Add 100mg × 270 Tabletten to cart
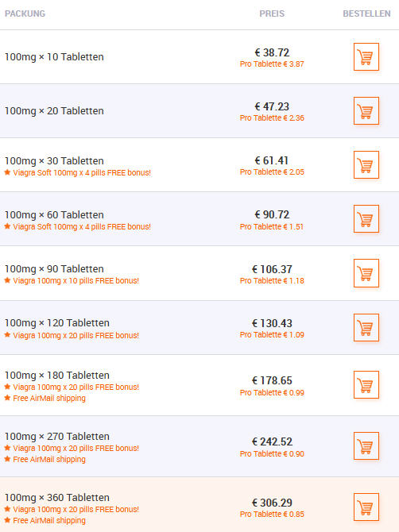The height and width of the screenshot is (532, 399). (366, 445)
